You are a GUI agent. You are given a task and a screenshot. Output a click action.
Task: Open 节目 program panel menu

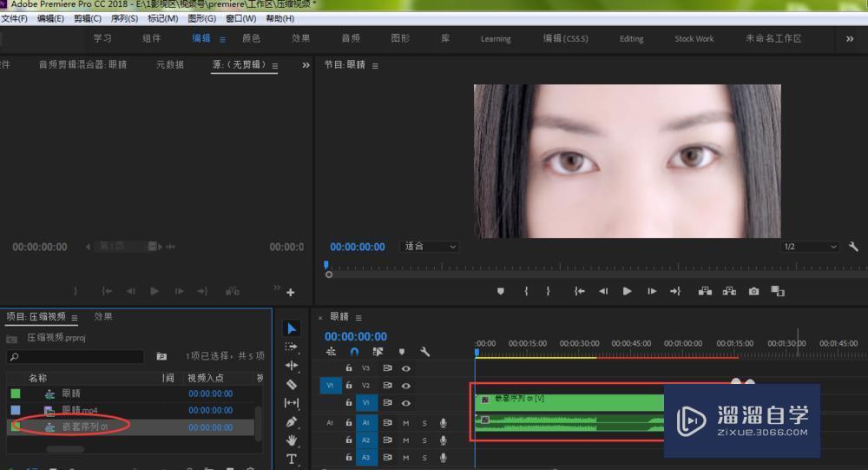(x=375, y=66)
